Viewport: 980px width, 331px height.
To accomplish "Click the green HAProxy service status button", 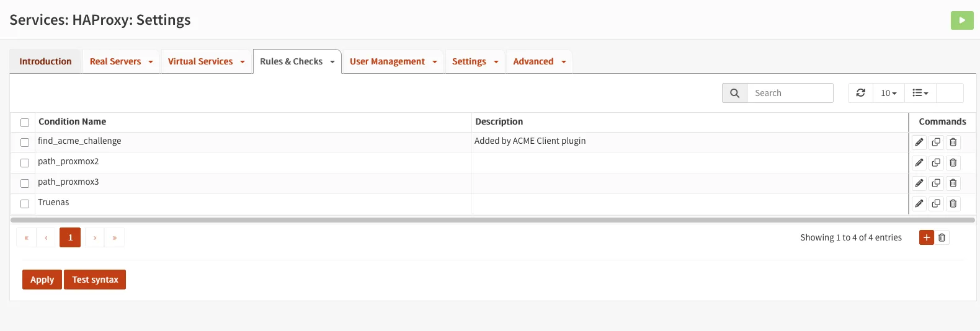I will click(962, 20).
